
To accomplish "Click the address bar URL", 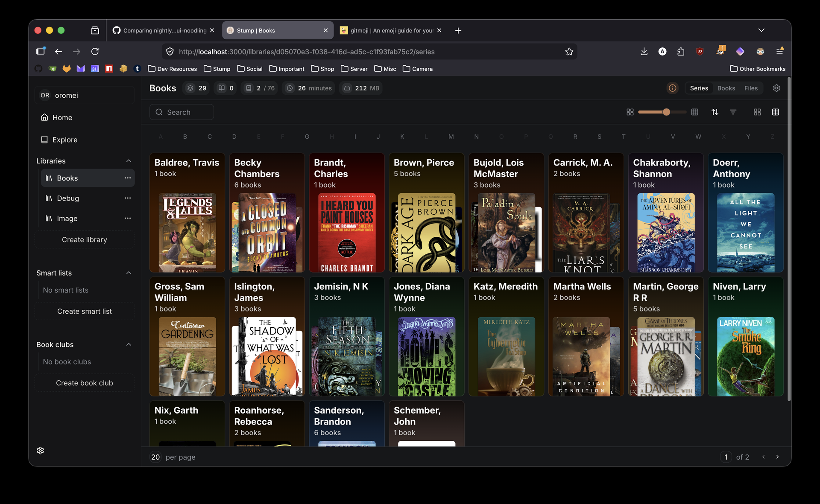I will 307,52.
